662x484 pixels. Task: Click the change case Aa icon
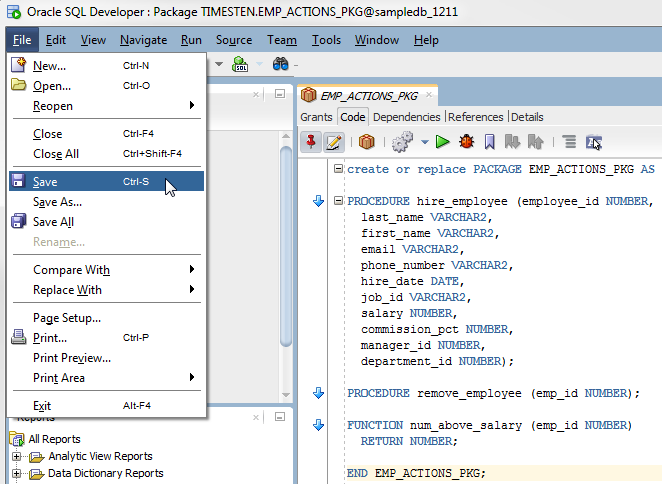594,142
